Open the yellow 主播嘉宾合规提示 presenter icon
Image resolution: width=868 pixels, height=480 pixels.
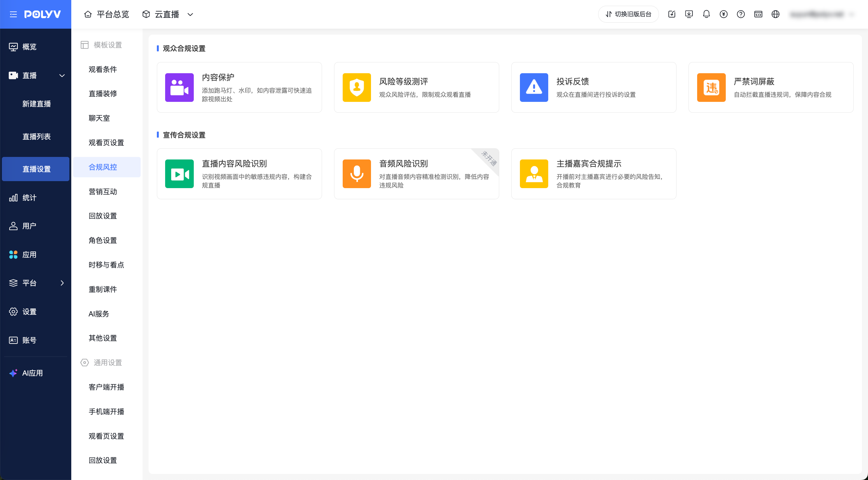click(x=534, y=173)
